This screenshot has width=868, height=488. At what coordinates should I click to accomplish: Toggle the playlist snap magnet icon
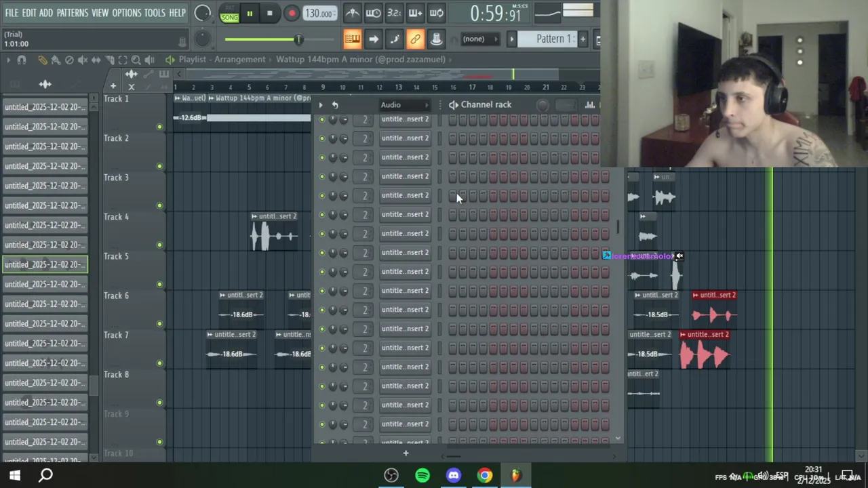click(x=21, y=60)
